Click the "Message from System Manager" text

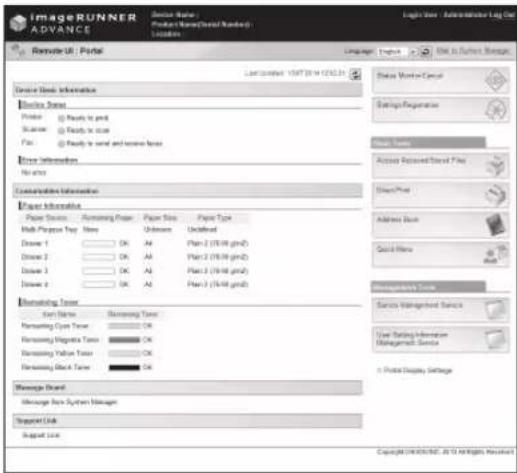[x=69, y=402]
